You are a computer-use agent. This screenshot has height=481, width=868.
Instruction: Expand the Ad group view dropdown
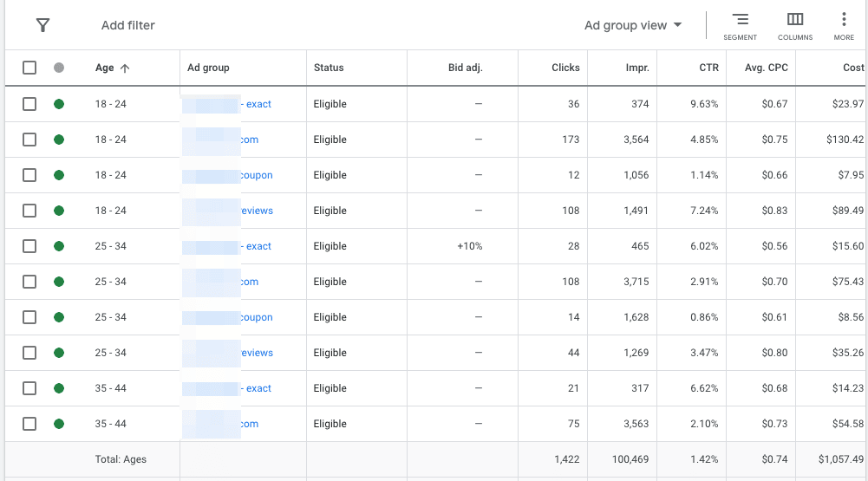tap(633, 25)
